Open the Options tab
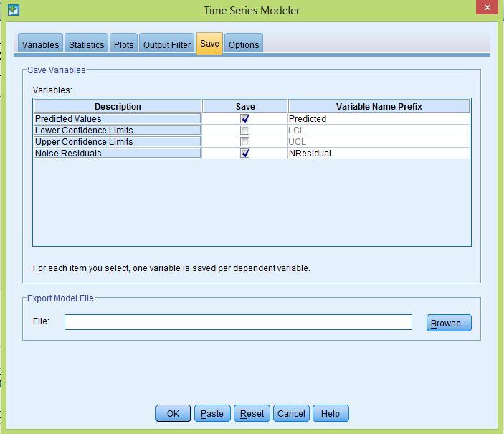 click(x=244, y=44)
